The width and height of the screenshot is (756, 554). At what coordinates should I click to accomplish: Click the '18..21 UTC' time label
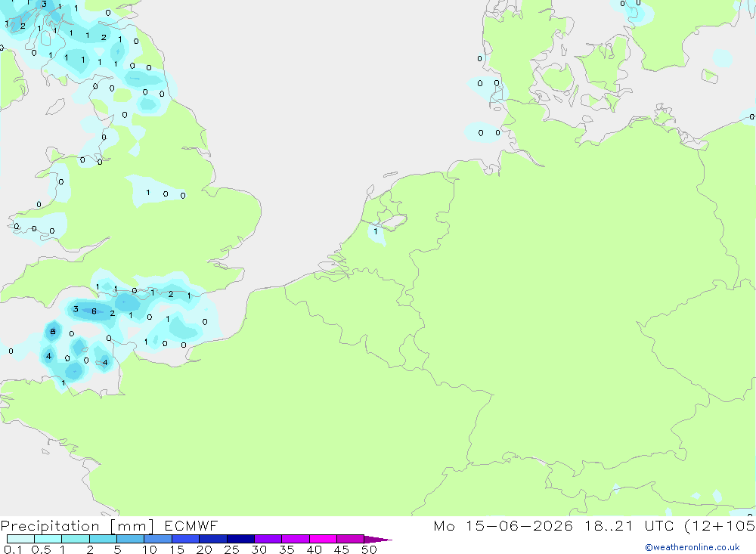[629, 526]
